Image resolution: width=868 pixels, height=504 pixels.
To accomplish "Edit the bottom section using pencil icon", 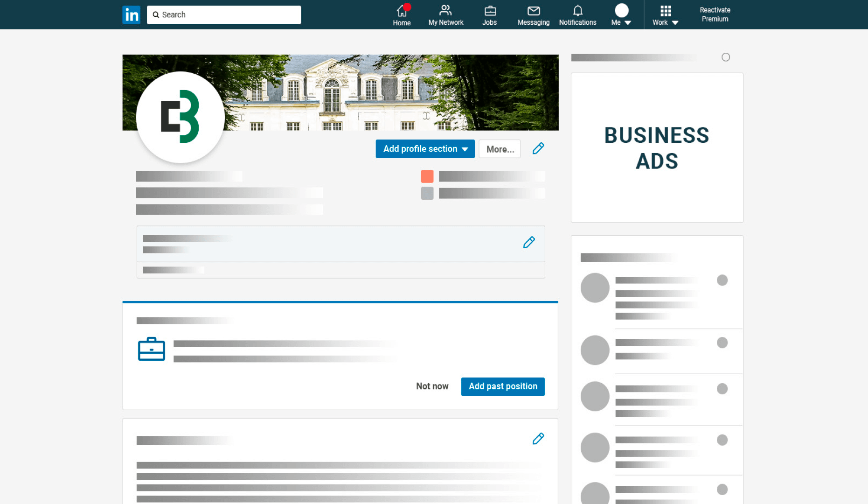I will pos(538,439).
